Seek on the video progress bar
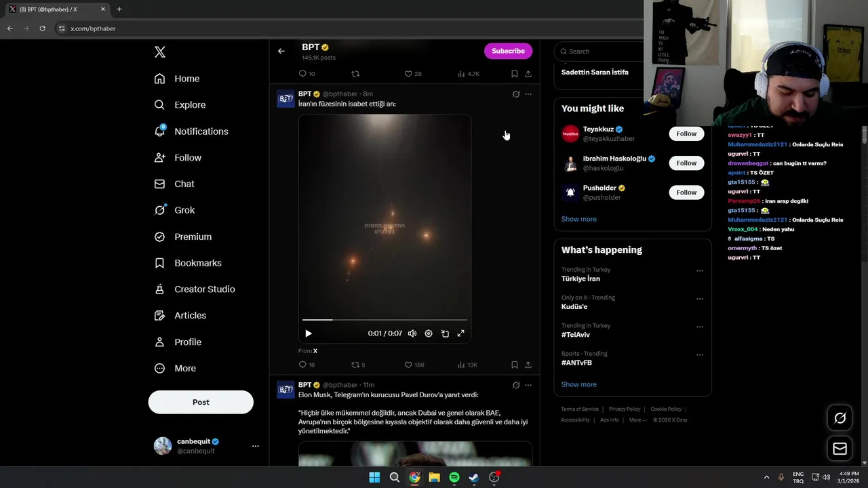The height and width of the screenshot is (488, 868). pyautogui.click(x=384, y=319)
